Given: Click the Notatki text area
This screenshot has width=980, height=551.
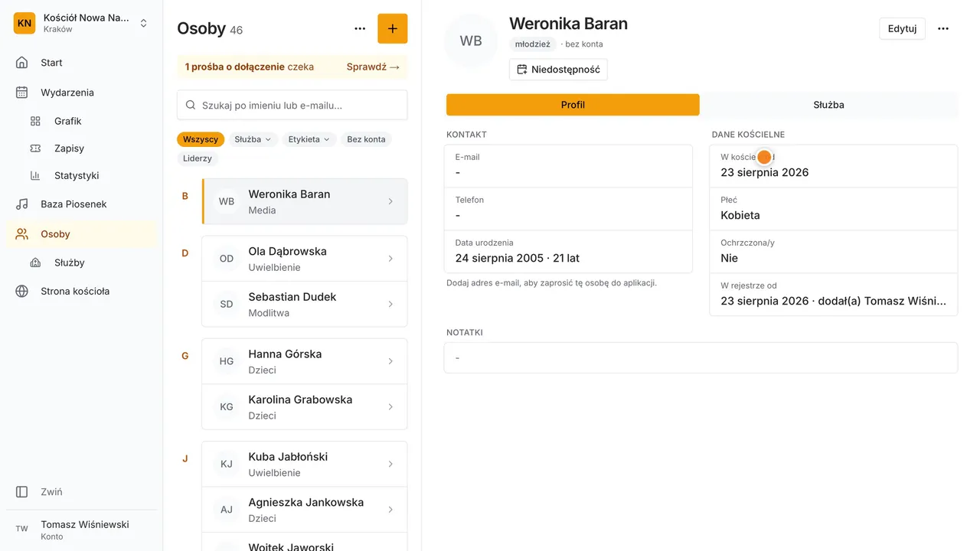Looking at the screenshot, I should point(701,357).
